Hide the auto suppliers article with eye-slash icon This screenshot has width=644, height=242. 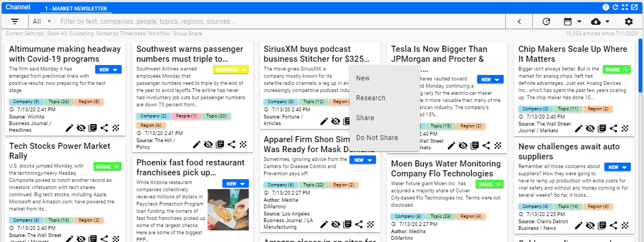point(590,225)
